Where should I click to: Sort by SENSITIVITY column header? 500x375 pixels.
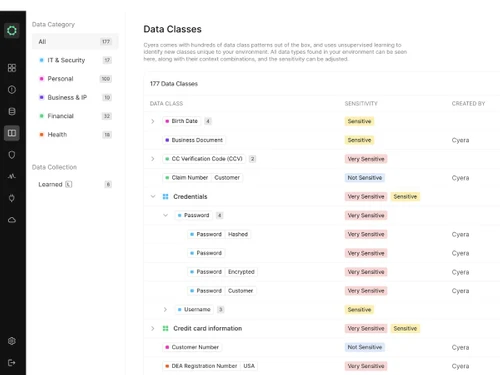[x=361, y=104]
